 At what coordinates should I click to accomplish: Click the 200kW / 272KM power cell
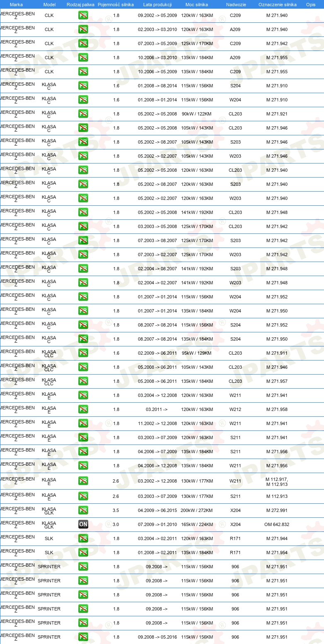[197, 510]
